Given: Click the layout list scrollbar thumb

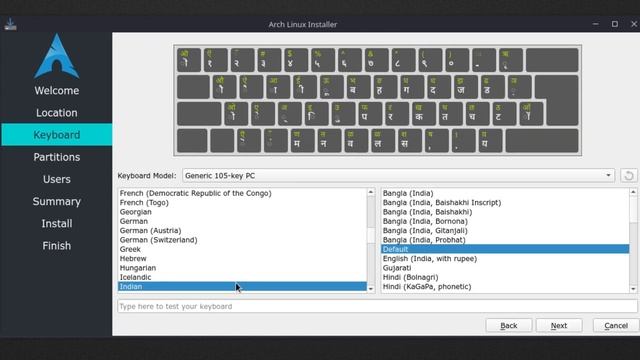Looking at the screenshot, I should pyautogui.click(x=371, y=236).
